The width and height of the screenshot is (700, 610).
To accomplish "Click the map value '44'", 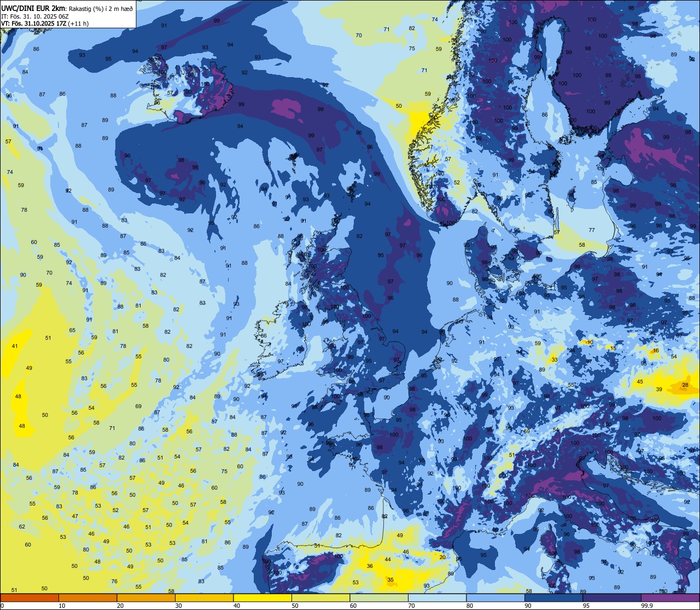I will [x=388, y=559].
